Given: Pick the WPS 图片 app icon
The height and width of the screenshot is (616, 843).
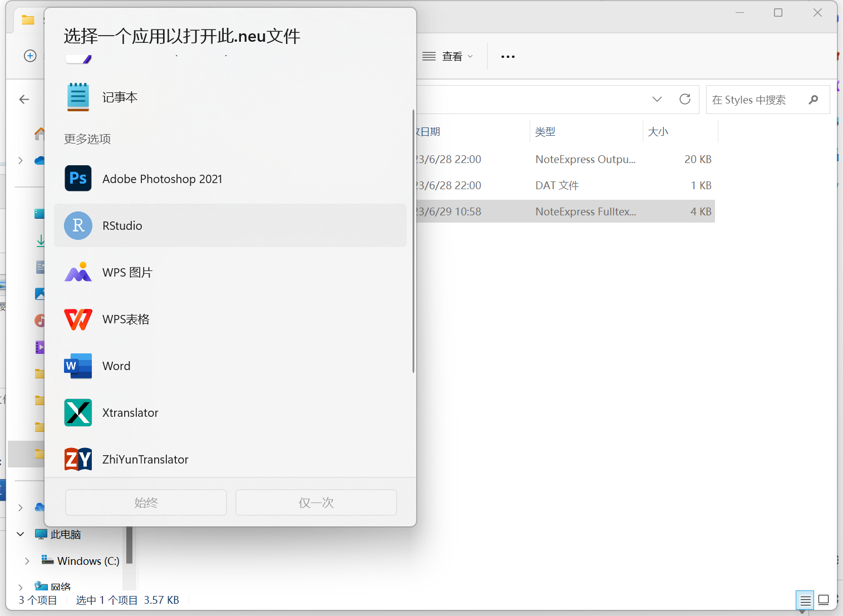Looking at the screenshot, I should 78,272.
